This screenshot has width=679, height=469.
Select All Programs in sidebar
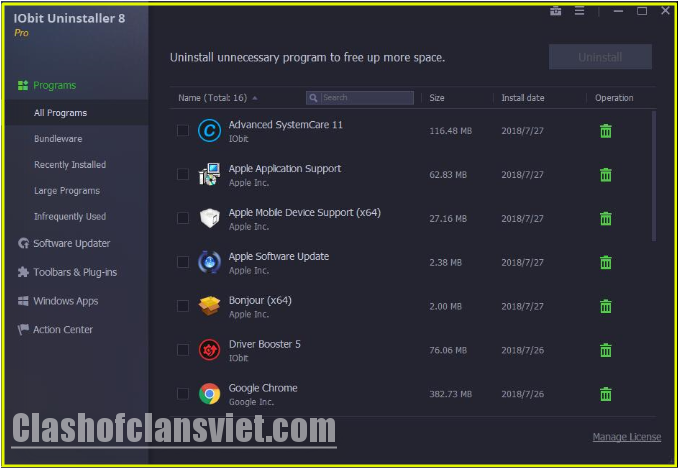[x=77, y=113]
